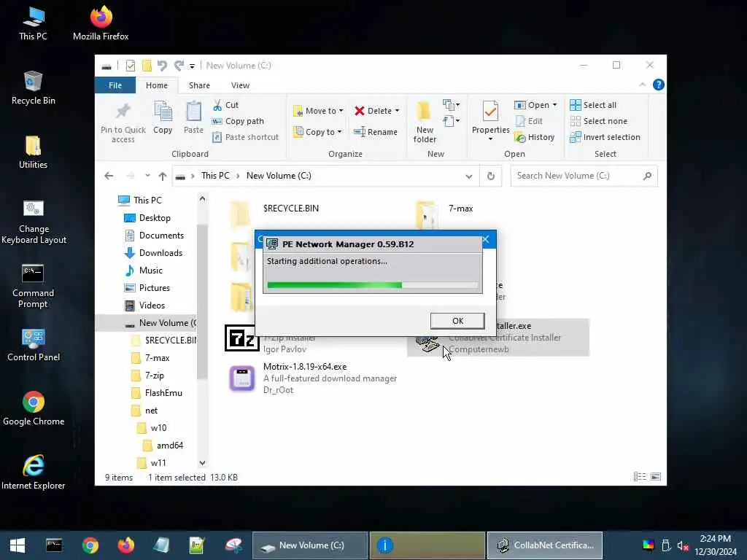Launch Internet Explorer from desktop
This screenshot has width=747, height=560.
tap(34, 472)
